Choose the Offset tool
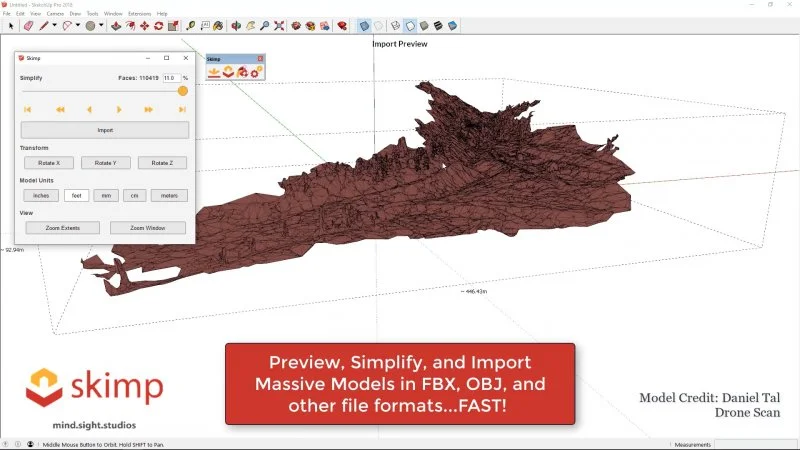The height and width of the screenshot is (450, 800). point(131,26)
